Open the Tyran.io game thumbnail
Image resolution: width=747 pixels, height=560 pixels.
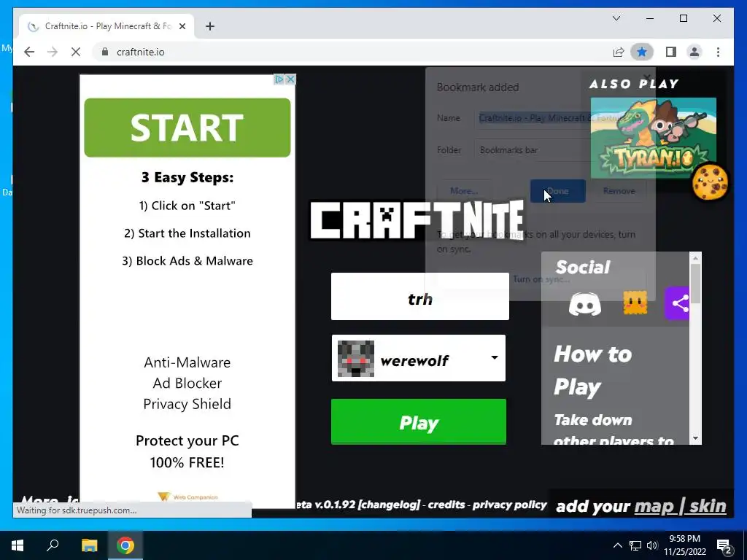point(653,138)
